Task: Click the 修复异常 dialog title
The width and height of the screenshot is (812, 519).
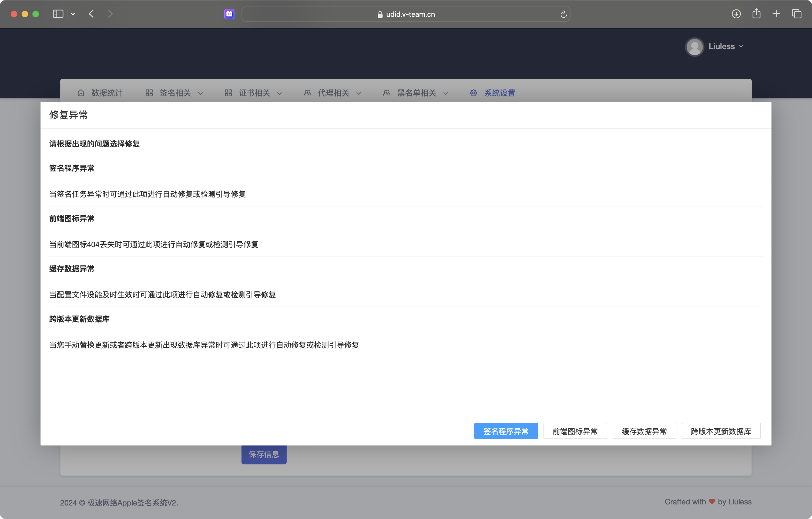Action: pos(68,115)
